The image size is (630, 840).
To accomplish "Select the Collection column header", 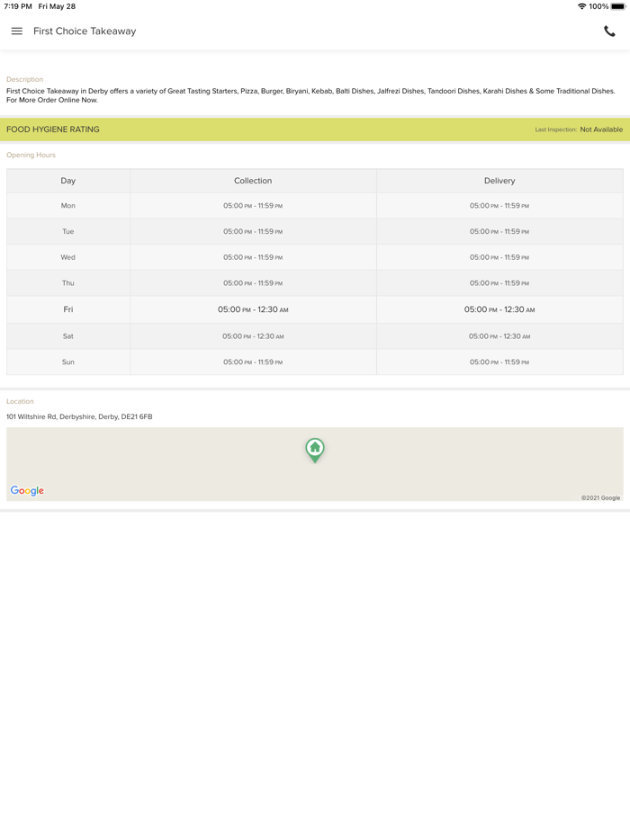I will pyautogui.click(x=253, y=181).
